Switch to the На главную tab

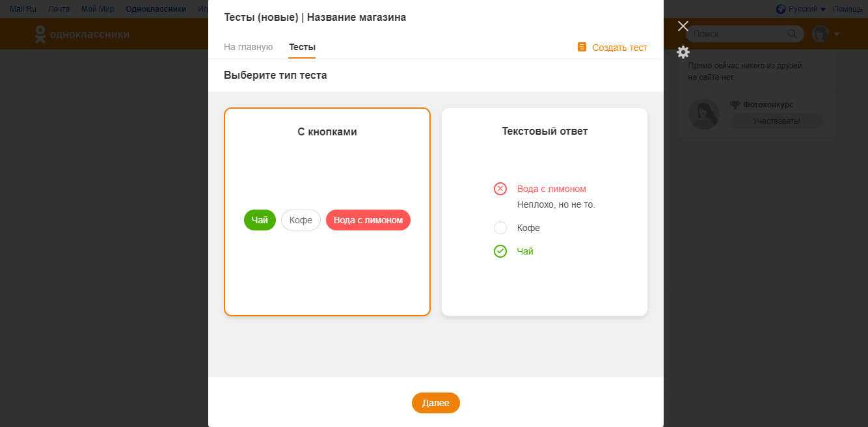point(248,47)
